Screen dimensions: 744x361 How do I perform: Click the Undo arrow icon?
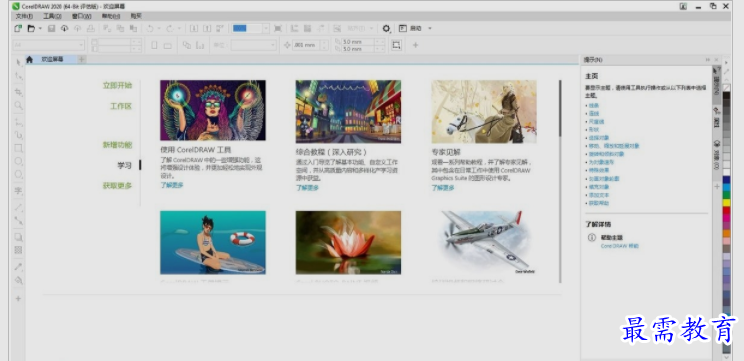(x=149, y=28)
